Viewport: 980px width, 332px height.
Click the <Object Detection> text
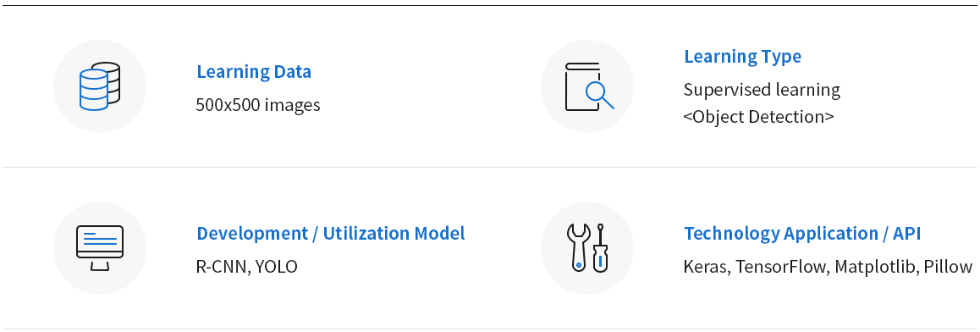click(x=759, y=117)
